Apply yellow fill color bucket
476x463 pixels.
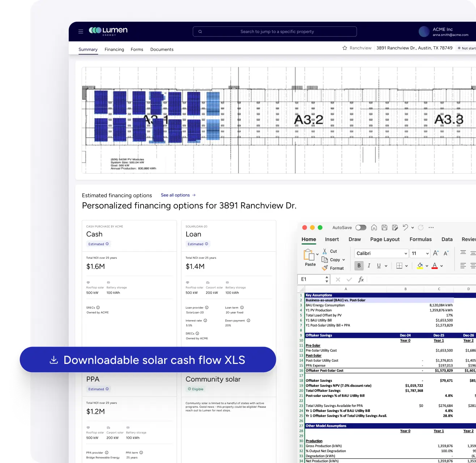click(420, 266)
